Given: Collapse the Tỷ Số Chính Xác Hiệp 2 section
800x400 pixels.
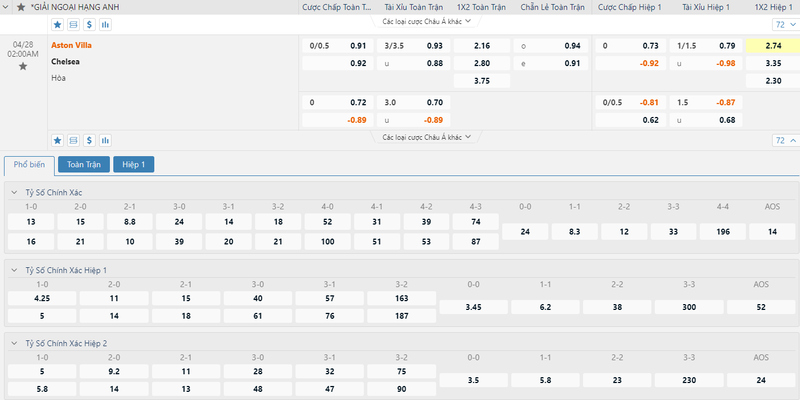Looking at the screenshot, I should (x=14, y=343).
